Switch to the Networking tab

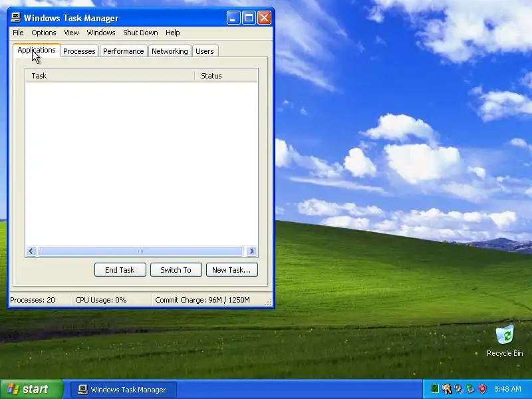pos(170,51)
